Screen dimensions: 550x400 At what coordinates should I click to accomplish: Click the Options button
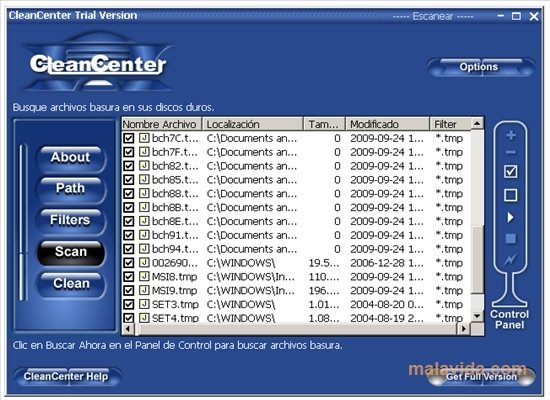click(x=480, y=67)
